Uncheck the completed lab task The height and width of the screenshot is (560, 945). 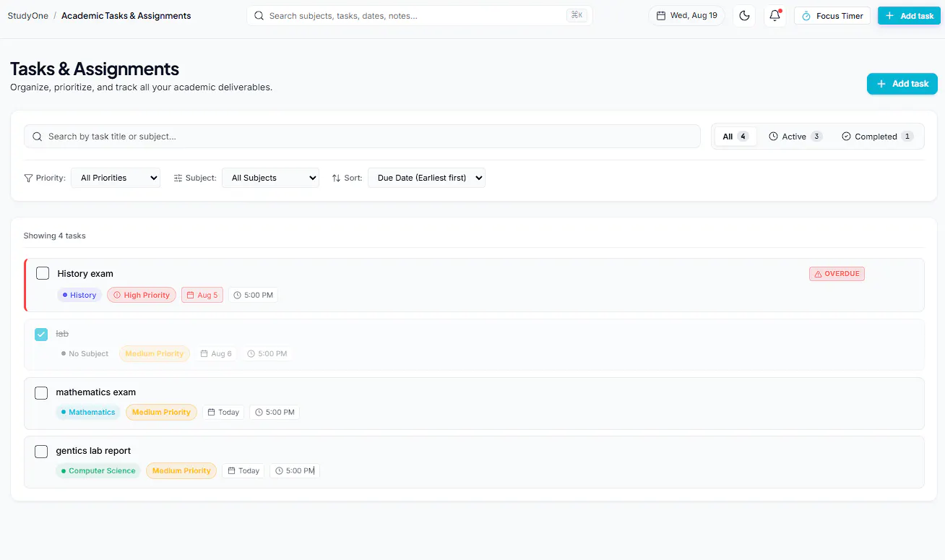tap(41, 334)
